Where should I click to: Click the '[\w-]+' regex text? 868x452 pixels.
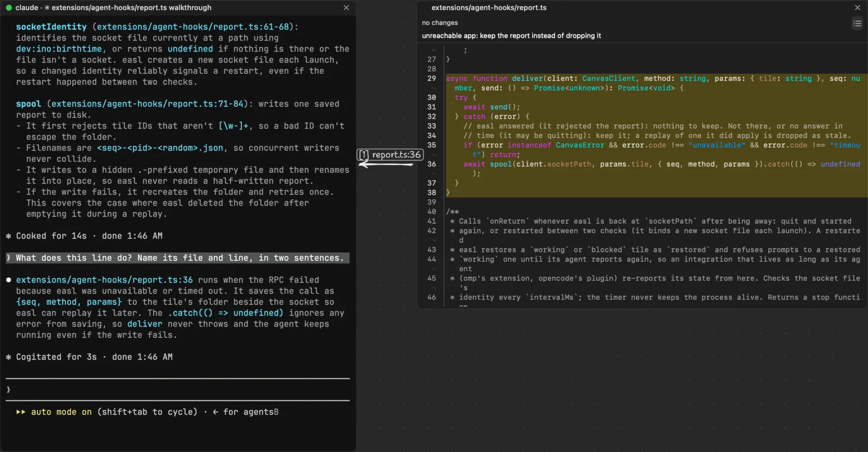coord(234,125)
